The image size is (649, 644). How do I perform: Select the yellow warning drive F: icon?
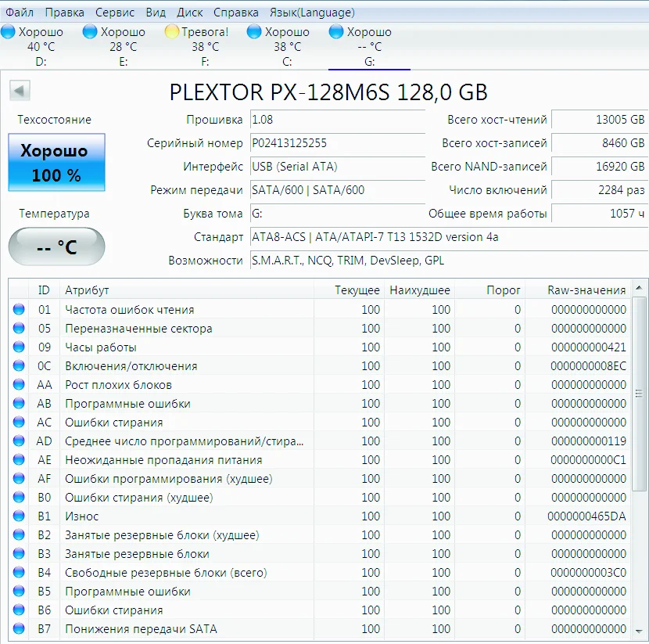[172, 32]
